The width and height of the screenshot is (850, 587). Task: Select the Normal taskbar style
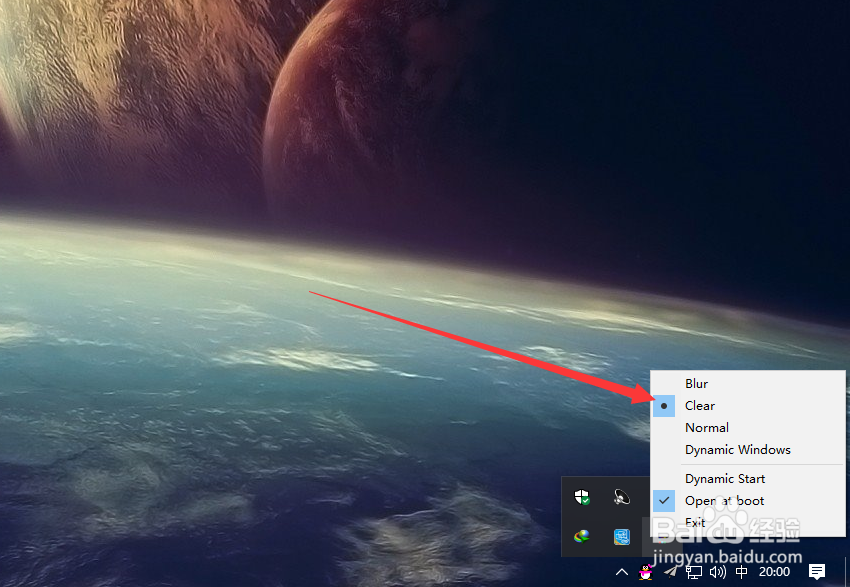tap(748, 428)
